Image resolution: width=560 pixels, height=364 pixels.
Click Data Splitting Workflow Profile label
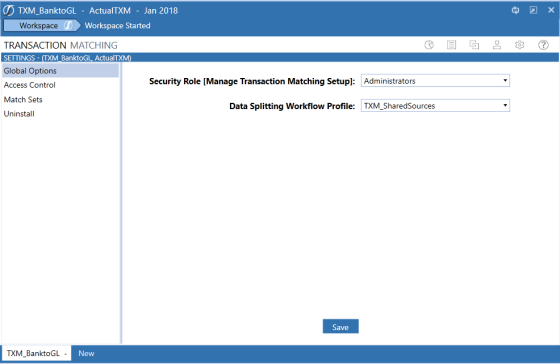tap(292, 106)
